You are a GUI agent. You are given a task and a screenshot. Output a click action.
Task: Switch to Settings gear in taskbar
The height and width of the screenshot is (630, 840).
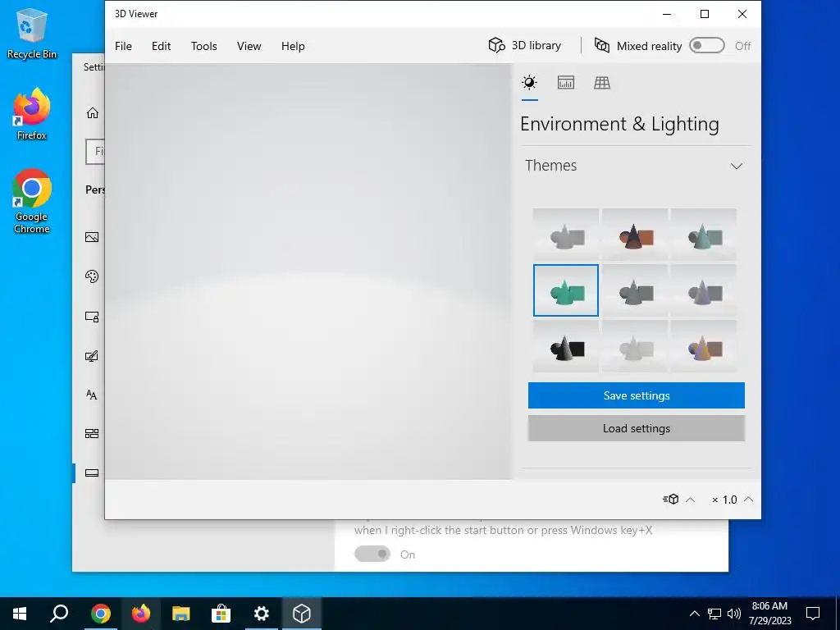[x=262, y=614]
